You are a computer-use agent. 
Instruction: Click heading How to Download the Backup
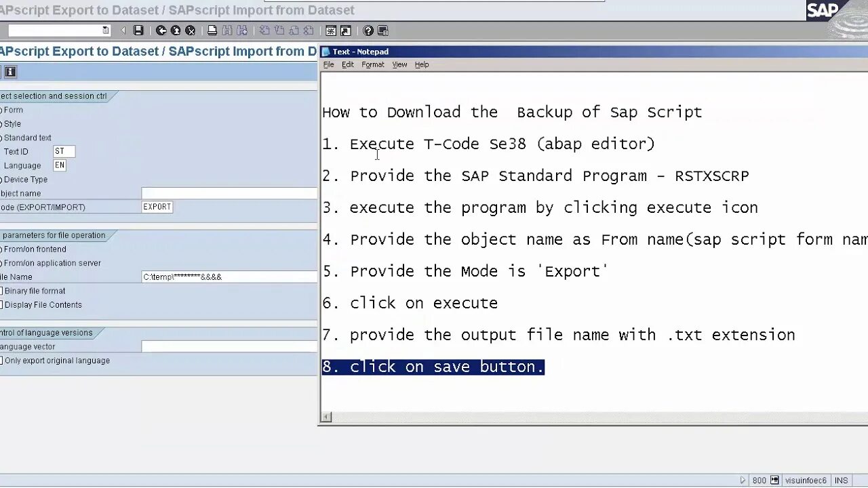tap(512, 112)
